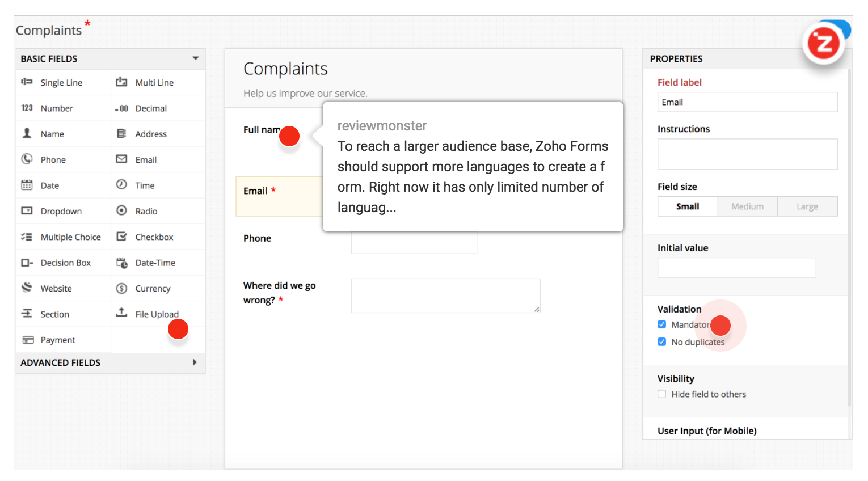The width and height of the screenshot is (868, 481).
Task: Select Medium field size
Action: pos(747,206)
